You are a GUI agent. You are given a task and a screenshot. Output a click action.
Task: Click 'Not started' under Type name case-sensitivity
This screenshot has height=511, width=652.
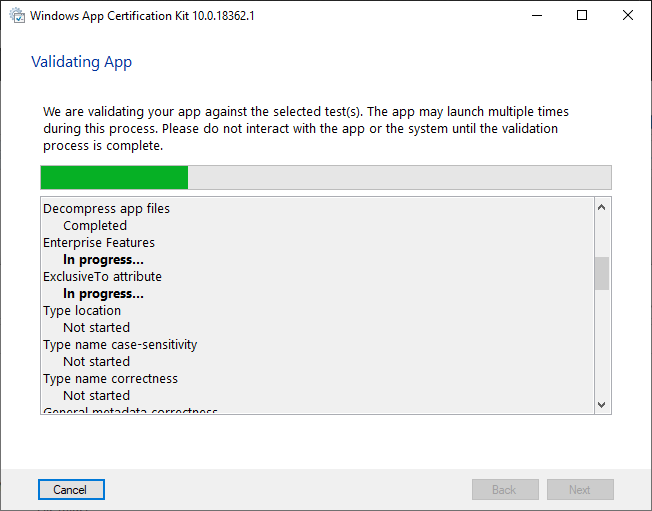coord(96,362)
